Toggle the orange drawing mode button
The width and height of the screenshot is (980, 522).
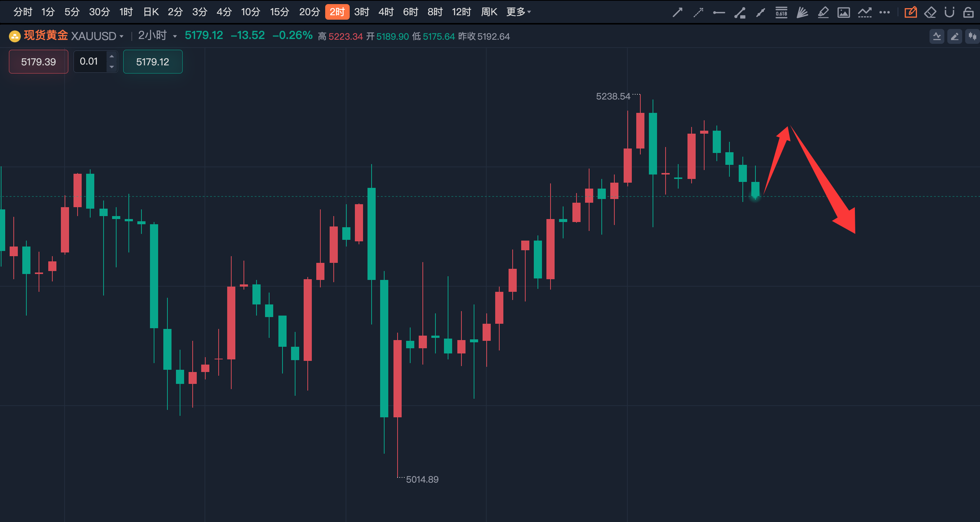pyautogui.click(x=910, y=13)
